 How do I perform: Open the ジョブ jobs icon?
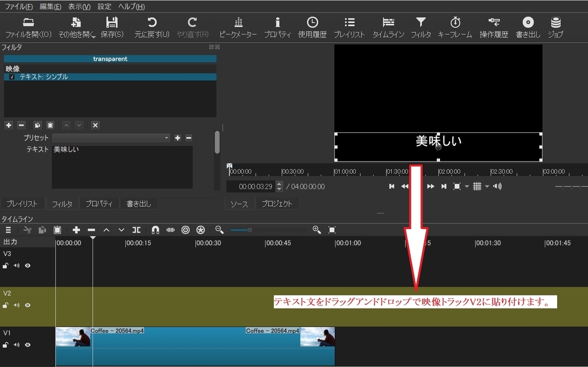555,28
